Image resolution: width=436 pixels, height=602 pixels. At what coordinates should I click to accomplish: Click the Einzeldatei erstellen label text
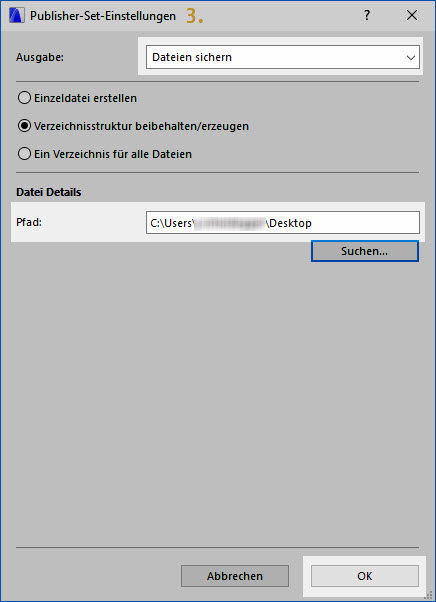86,98
